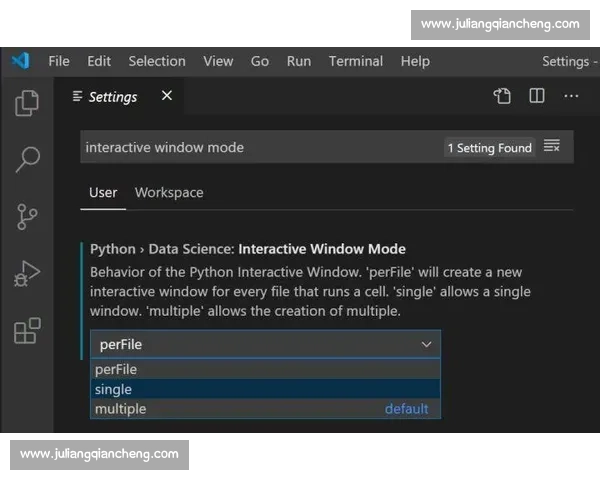Open the More Actions ellipsis menu

pos(571,96)
